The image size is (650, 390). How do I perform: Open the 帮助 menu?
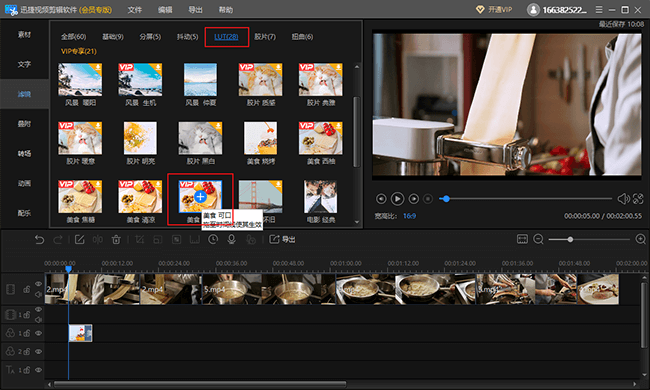pos(226,10)
